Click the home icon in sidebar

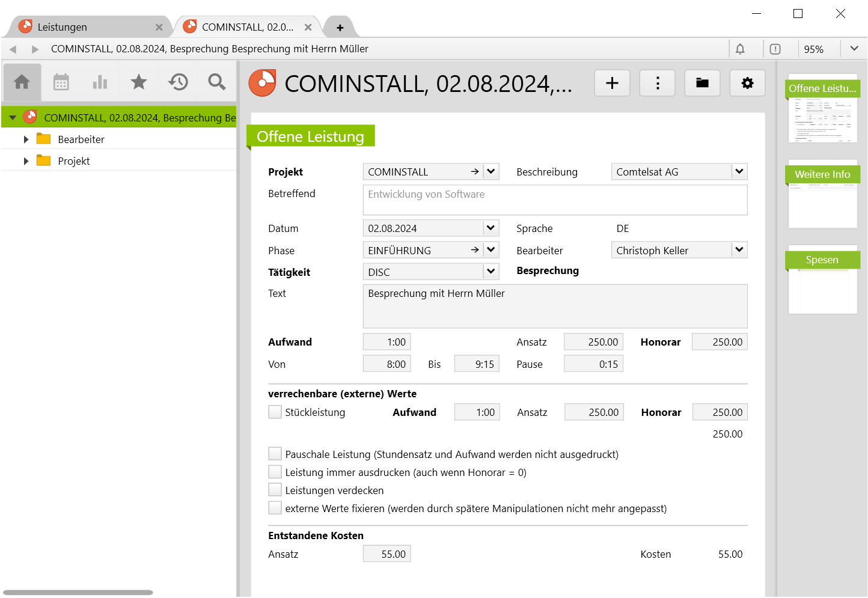[x=22, y=82]
